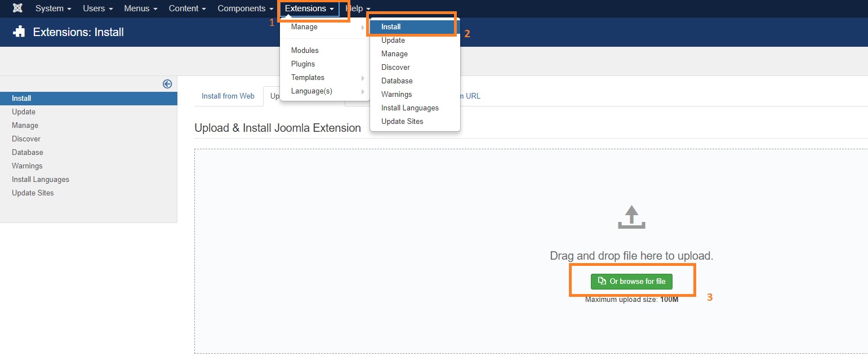
Task: Expand the Templates submenu
Action: (308, 77)
